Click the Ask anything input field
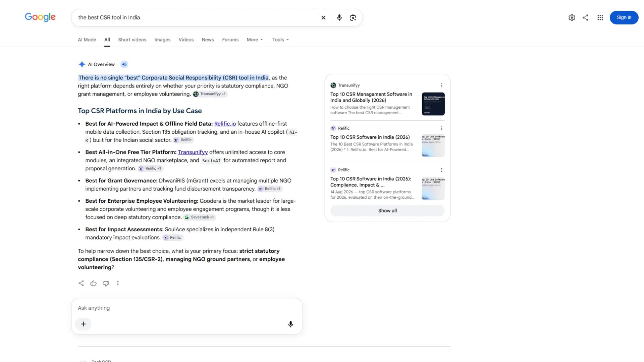Viewport: 644px width, 362px height. (187, 308)
